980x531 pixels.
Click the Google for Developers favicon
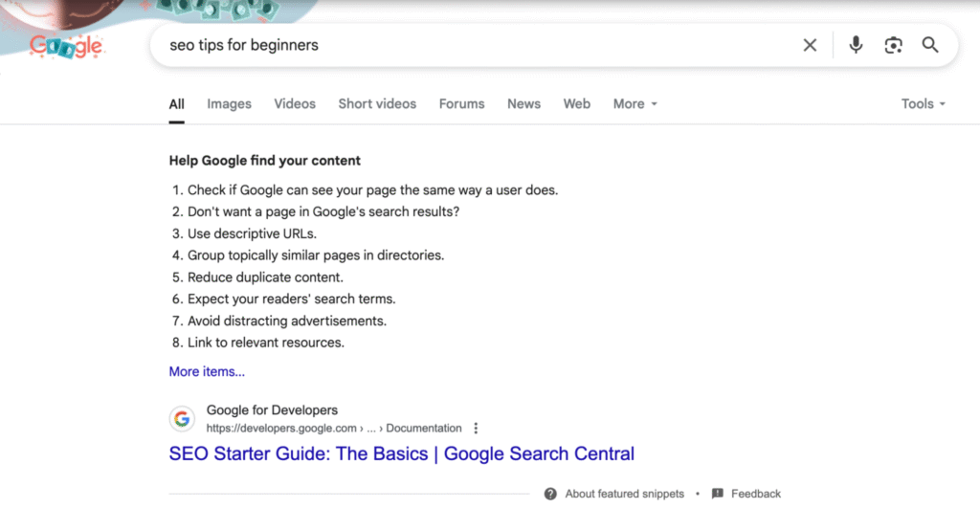pyautogui.click(x=182, y=418)
